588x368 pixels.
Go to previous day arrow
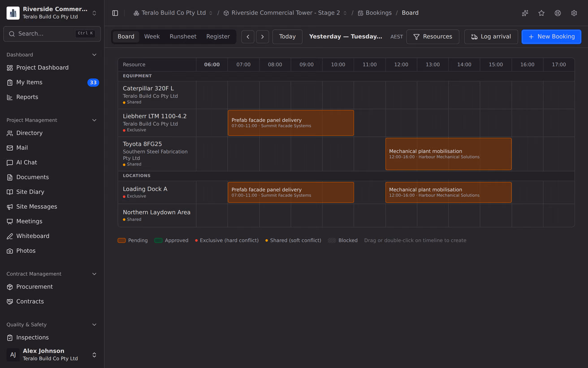pyautogui.click(x=248, y=37)
